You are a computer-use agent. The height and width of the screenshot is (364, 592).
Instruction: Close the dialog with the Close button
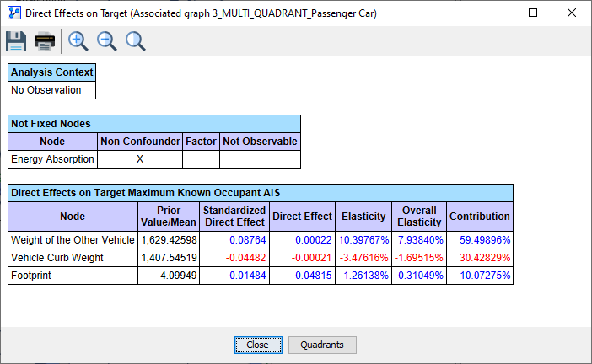pyautogui.click(x=258, y=345)
